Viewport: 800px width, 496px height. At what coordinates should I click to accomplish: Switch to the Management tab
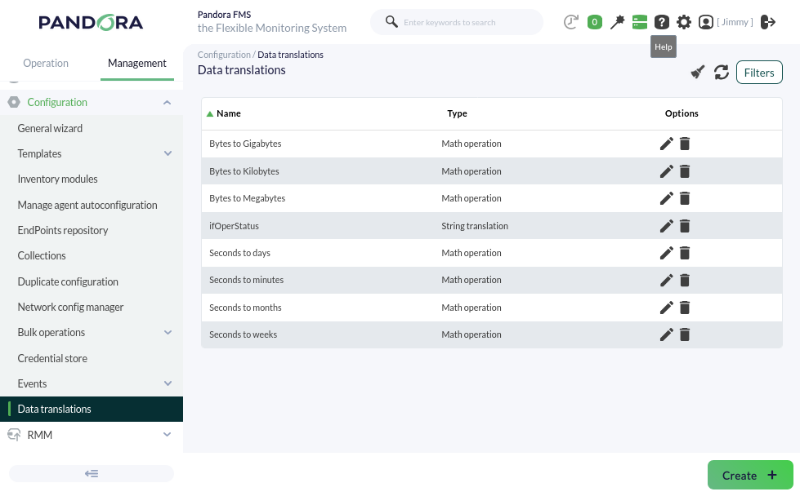coord(137,63)
